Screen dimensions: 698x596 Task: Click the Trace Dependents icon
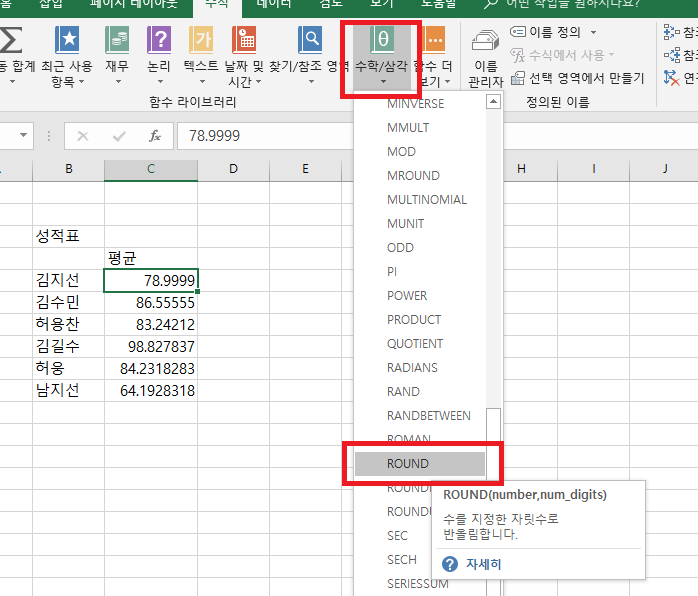point(672,55)
